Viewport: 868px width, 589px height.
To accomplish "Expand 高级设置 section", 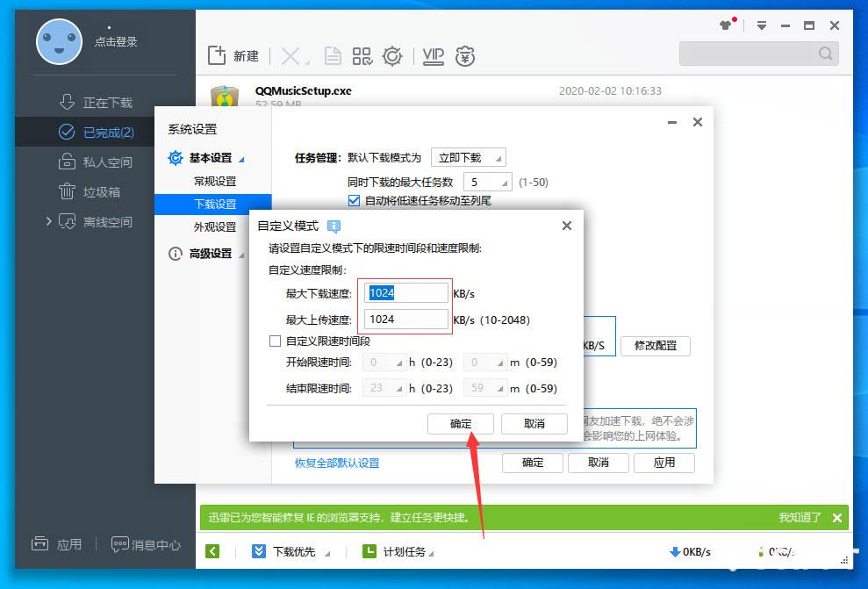I will [210, 254].
